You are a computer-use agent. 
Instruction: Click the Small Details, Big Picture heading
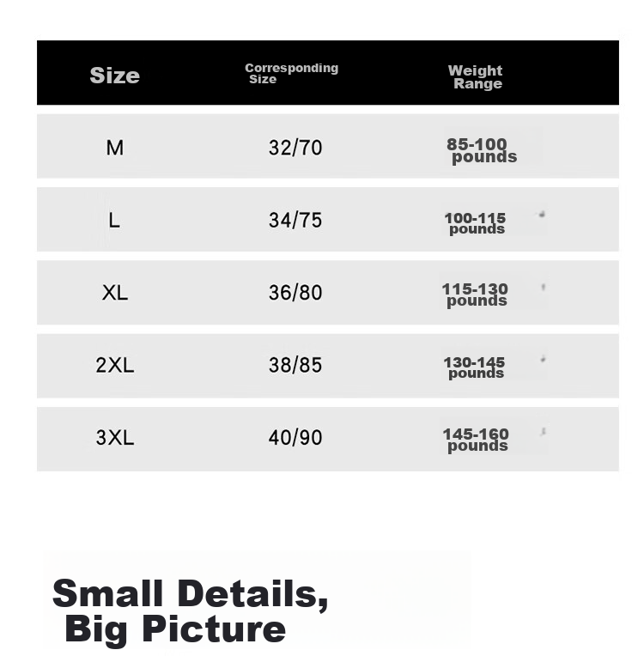point(191,611)
